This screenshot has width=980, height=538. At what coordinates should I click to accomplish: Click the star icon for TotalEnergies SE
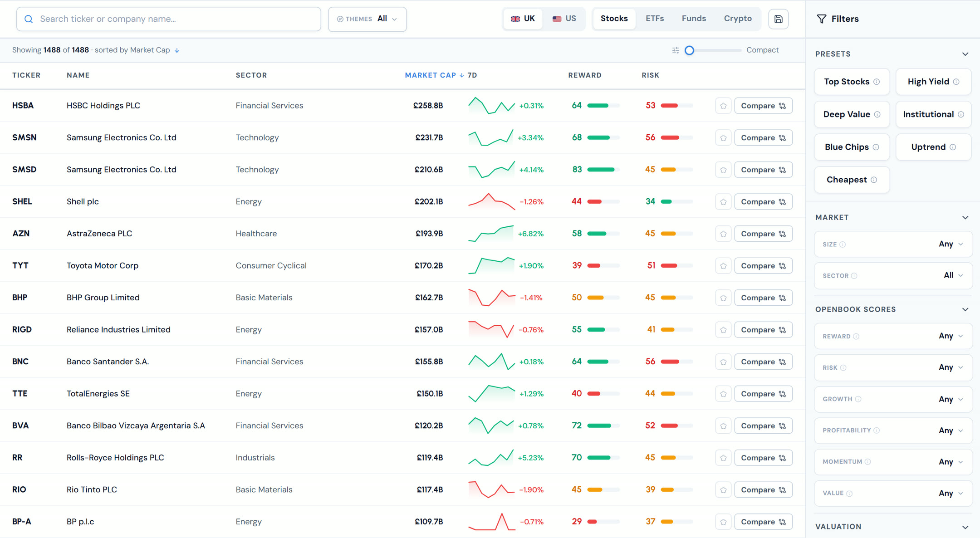click(723, 394)
